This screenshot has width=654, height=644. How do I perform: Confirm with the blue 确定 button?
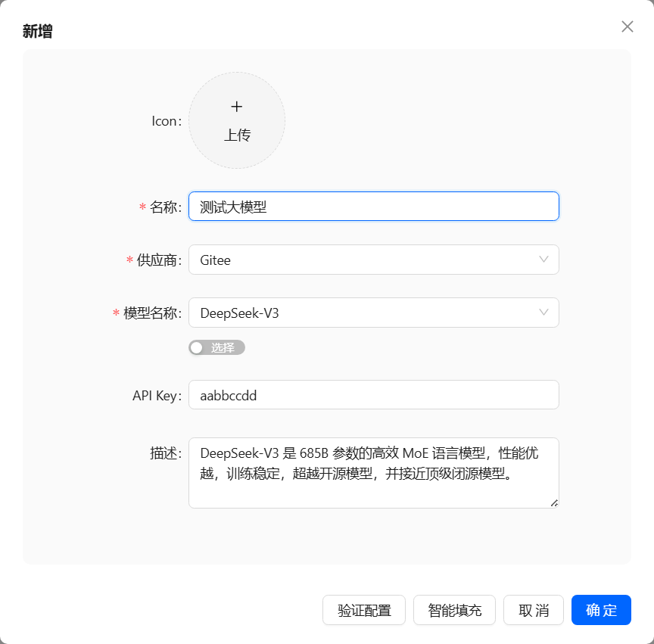click(x=601, y=610)
